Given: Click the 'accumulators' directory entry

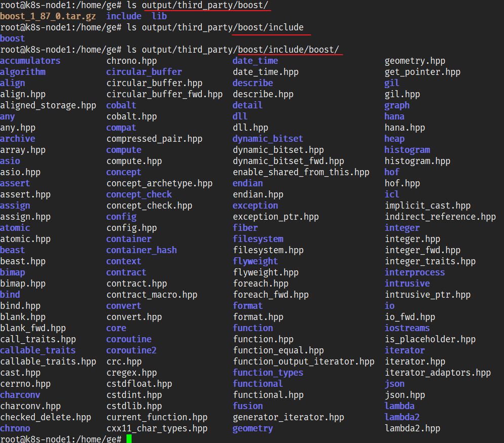Looking at the screenshot, I should pyautogui.click(x=30, y=61).
